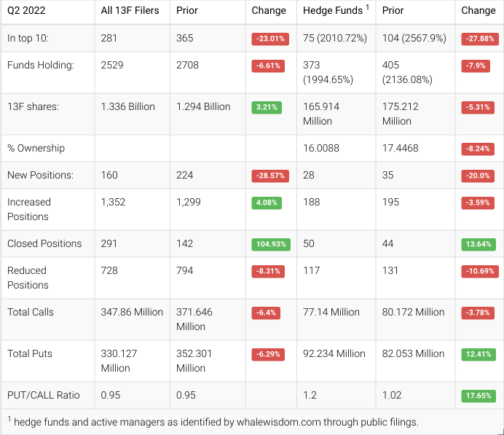Select the 'Closed Positions' row label
The image size is (504, 435).
tap(44, 243)
